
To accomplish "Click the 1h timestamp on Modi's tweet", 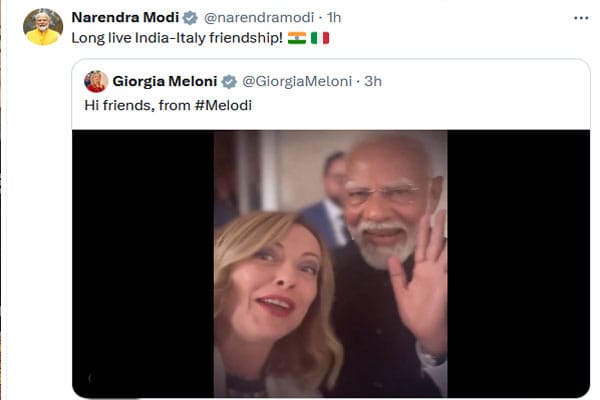I will [335, 18].
